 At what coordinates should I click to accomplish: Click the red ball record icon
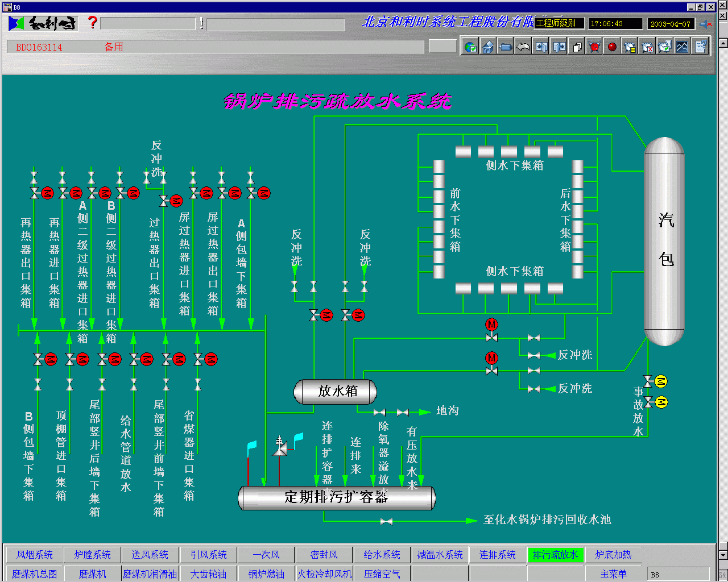coord(612,47)
